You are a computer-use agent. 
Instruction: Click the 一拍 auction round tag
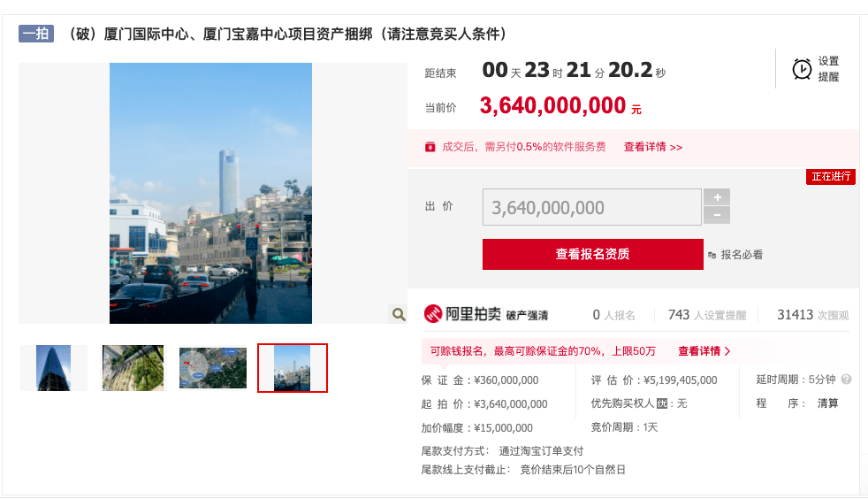tap(36, 34)
